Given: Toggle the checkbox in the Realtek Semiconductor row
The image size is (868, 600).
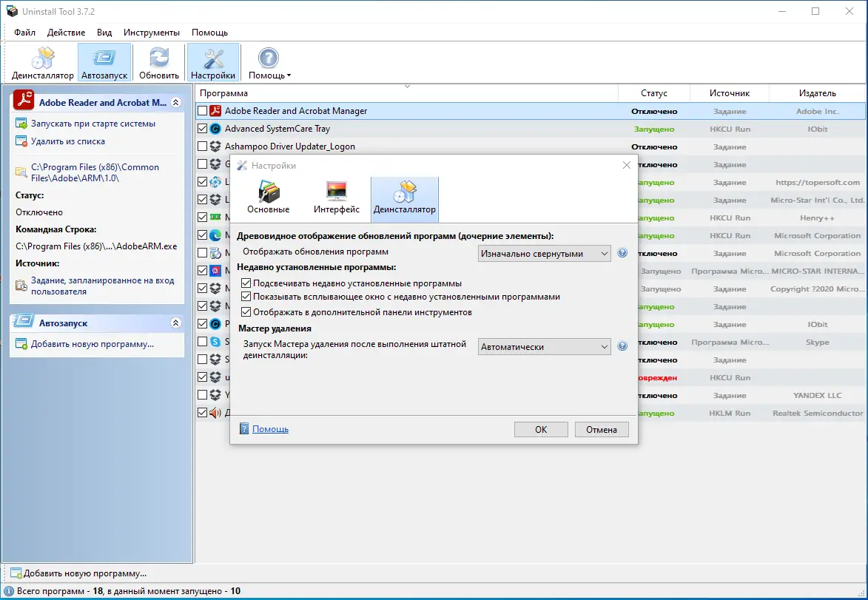Looking at the screenshot, I should point(202,412).
